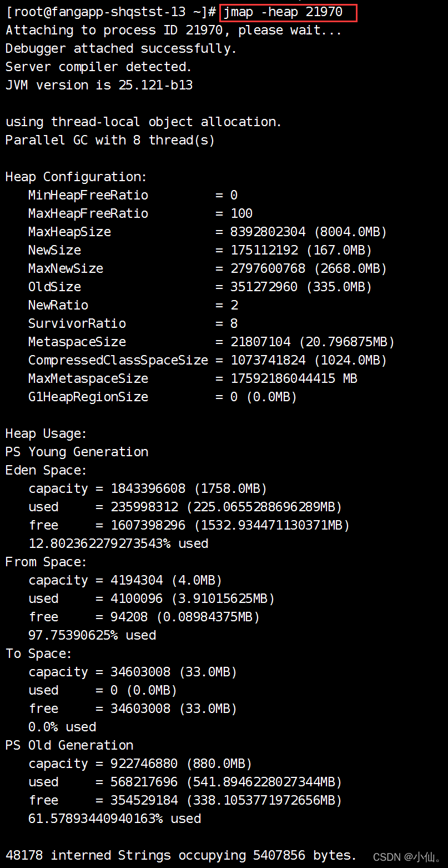Click the MaxMetaspaceSize value 17592186044415 MB
Viewport: 448px width, 868px height.
pyautogui.click(x=294, y=378)
